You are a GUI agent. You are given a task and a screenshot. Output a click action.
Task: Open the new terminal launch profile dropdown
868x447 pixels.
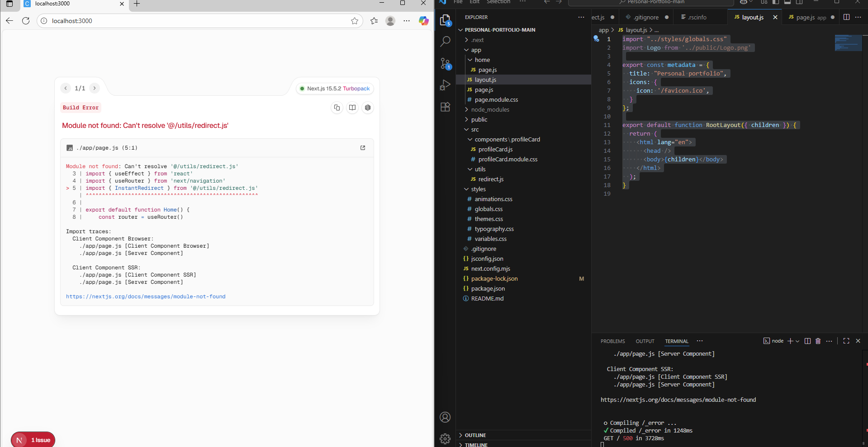click(797, 341)
